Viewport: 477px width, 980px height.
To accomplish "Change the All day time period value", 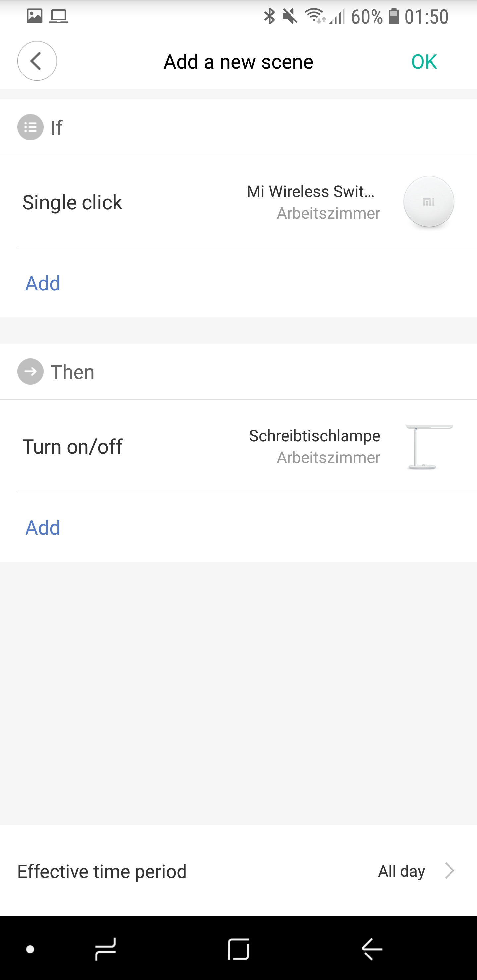I will tap(401, 871).
